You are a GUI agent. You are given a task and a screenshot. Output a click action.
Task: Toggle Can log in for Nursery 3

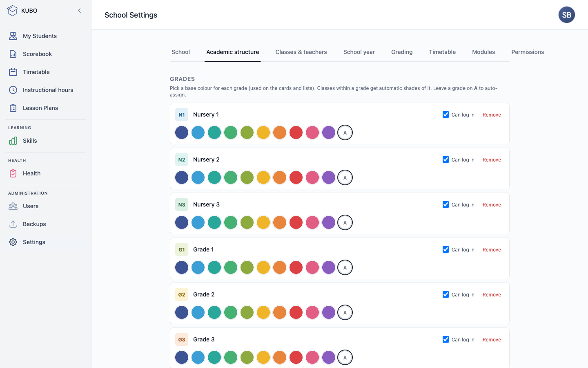tap(445, 204)
